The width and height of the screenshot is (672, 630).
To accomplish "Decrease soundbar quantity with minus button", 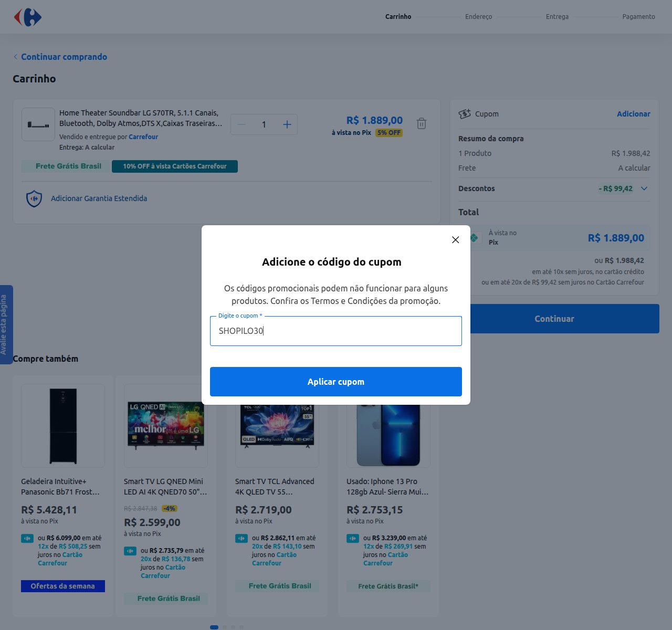I will 241,124.
